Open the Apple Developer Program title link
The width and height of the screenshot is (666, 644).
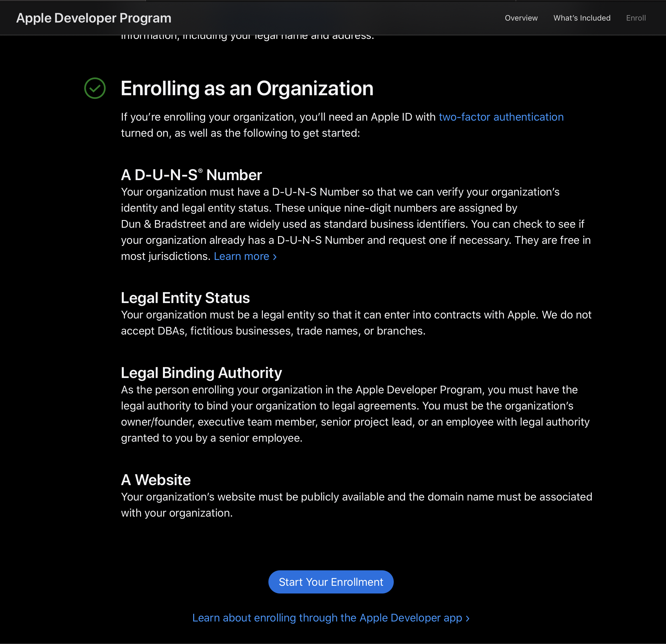coord(94,18)
